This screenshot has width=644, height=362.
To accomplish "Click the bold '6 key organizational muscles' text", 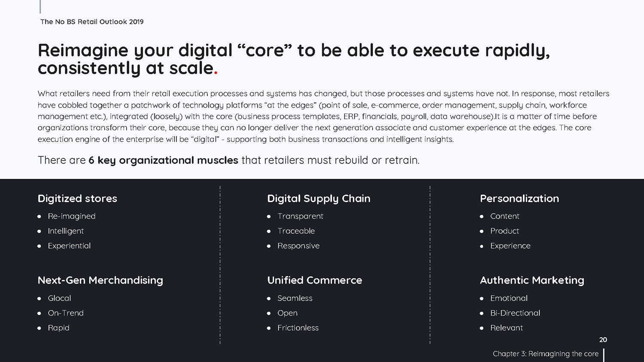I will (163, 160).
